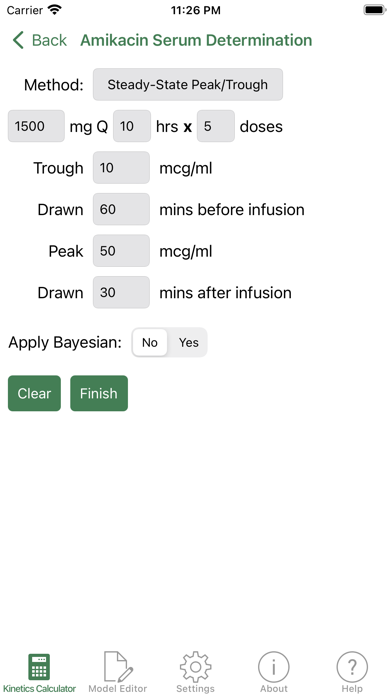Screen dimensions: 392x696
Task: Select the 1500 mg dose field
Action: (x=36, y=126)
